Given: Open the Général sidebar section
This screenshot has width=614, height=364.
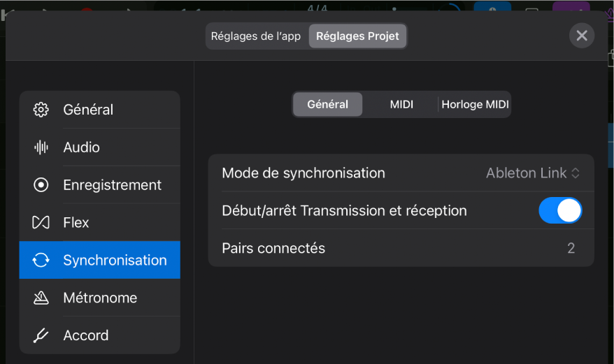Looking at the screenshot, I should (x=99, y=110).
